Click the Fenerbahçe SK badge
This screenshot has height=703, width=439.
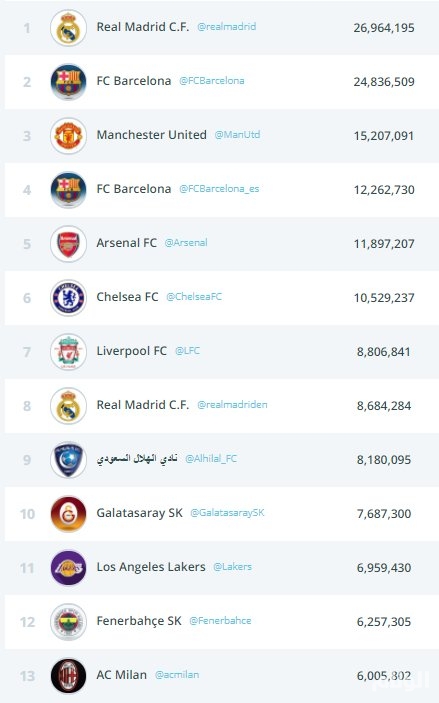pyautogui.click(x=68, y=622)
